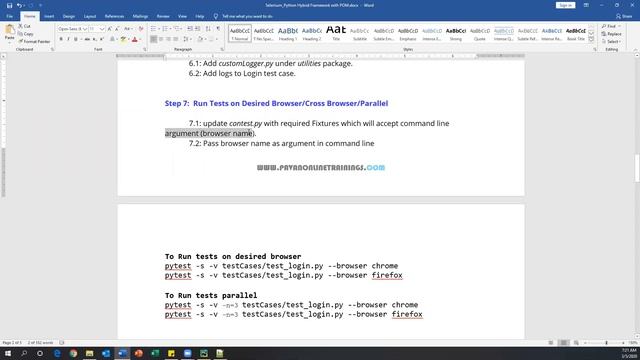
Task: Decrease font size with Shrink Font
Action: click(x=117, y=29)
